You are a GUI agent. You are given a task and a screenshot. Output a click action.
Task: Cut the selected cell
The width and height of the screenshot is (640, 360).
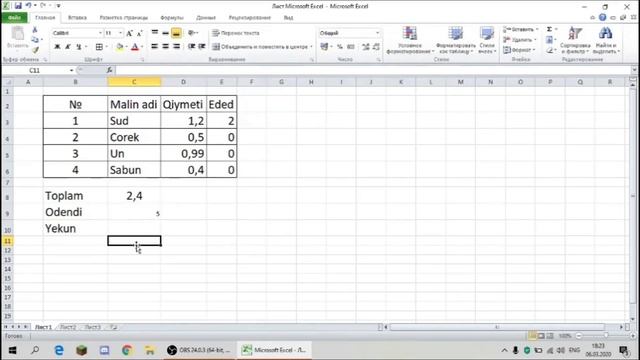(35, 30)
